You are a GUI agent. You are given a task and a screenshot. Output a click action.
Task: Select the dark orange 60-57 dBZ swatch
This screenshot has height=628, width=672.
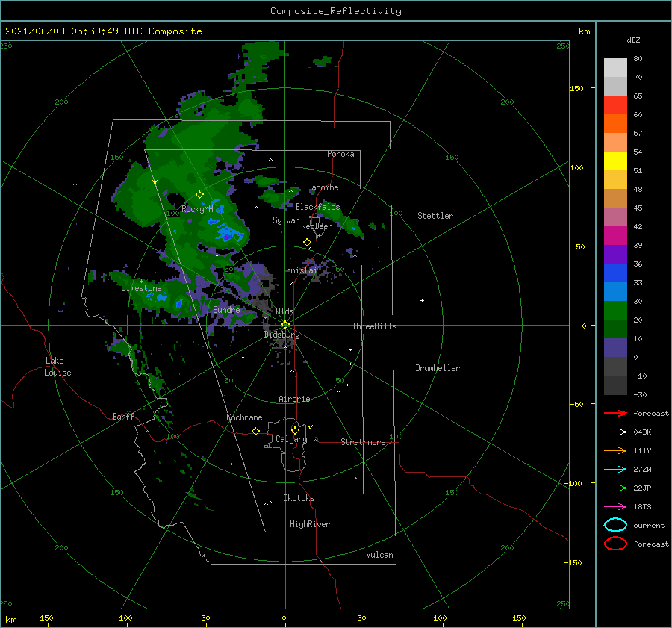tap(615, 123)
